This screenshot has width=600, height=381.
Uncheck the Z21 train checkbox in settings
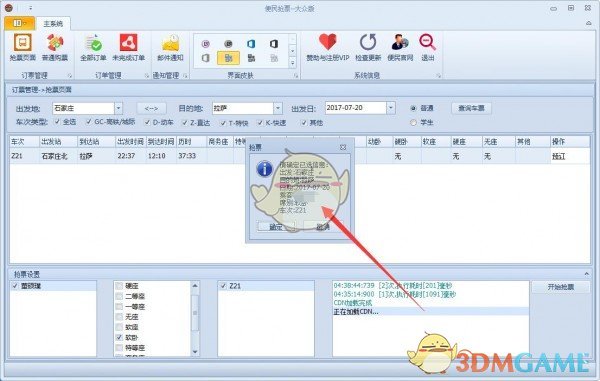coord(224,286)
